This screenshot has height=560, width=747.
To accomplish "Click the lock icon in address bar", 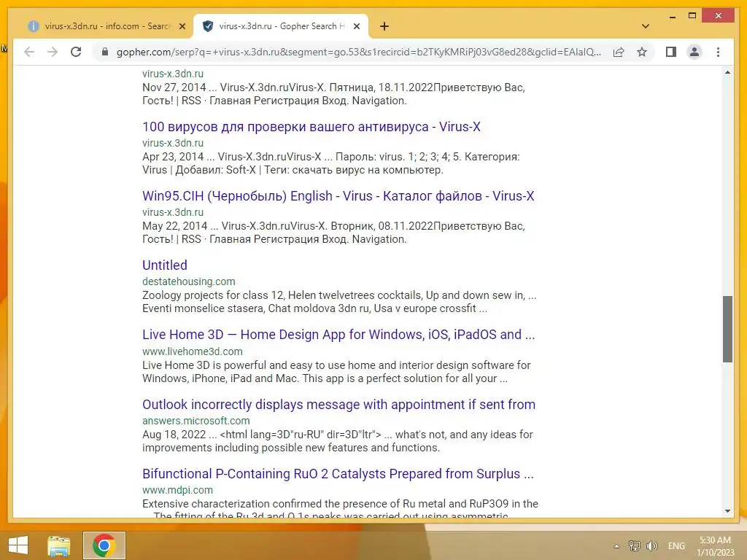I will click(105, 52).
